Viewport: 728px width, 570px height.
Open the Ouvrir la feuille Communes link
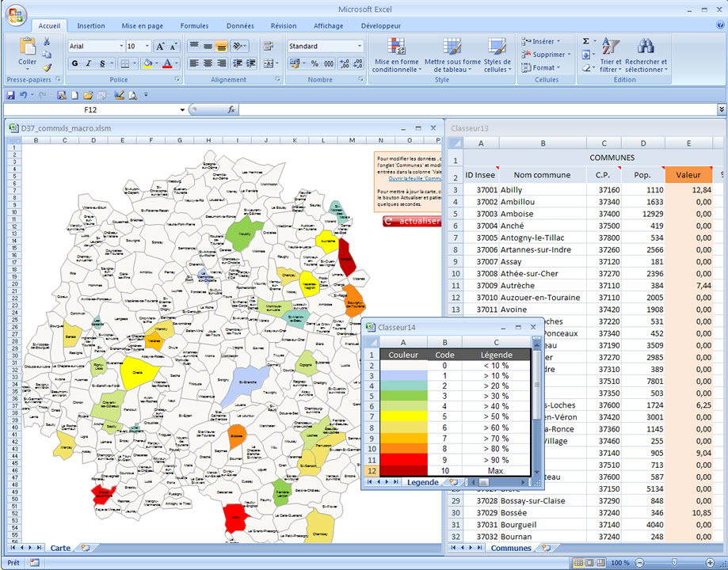pos(414,178)
